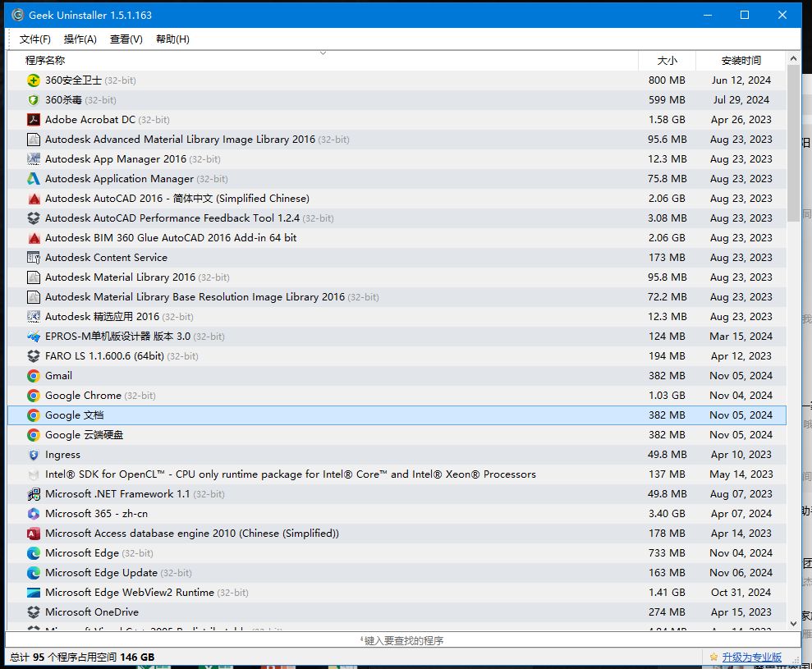Select the EPROS-M单机版设计器 icon
Viewport: 812px width, 669px height.
(33, 336)
